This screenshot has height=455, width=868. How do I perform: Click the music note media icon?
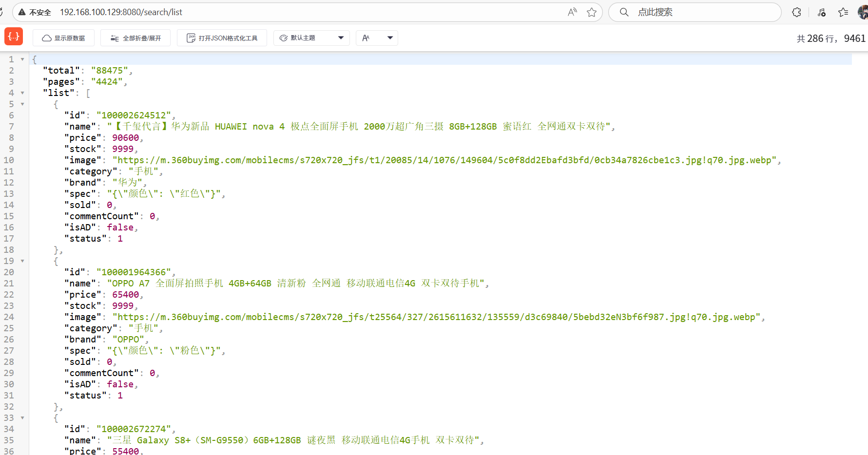click(822, 12)
